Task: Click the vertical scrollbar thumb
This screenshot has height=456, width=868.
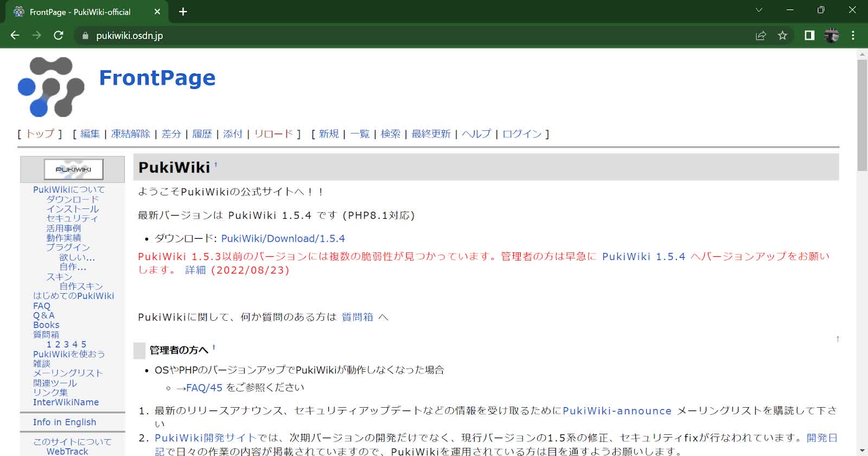Action: (x=862, y=115)
